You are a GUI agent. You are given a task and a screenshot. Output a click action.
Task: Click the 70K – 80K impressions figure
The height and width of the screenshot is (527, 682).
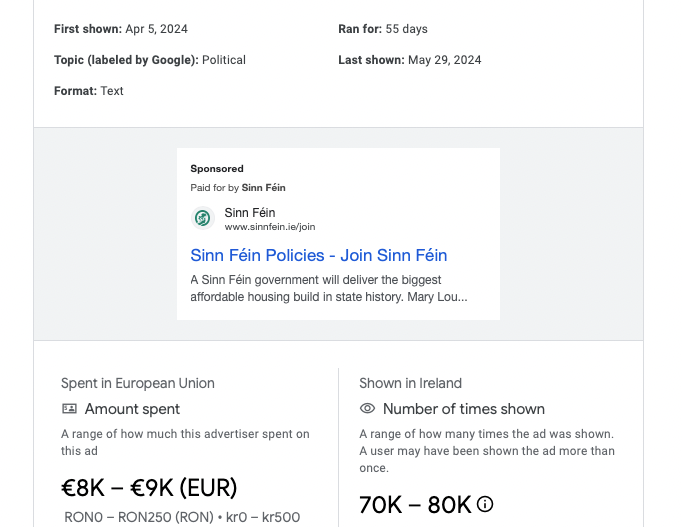[415, 505]
